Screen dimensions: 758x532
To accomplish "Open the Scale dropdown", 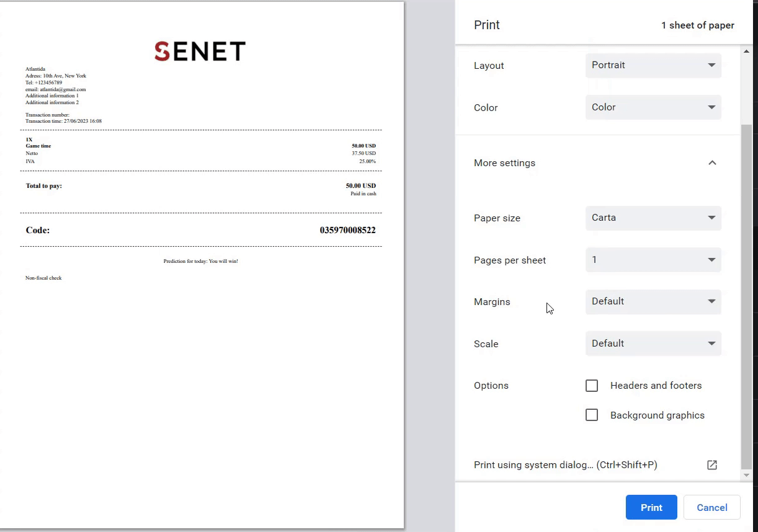I will click(x=653, y=344).
